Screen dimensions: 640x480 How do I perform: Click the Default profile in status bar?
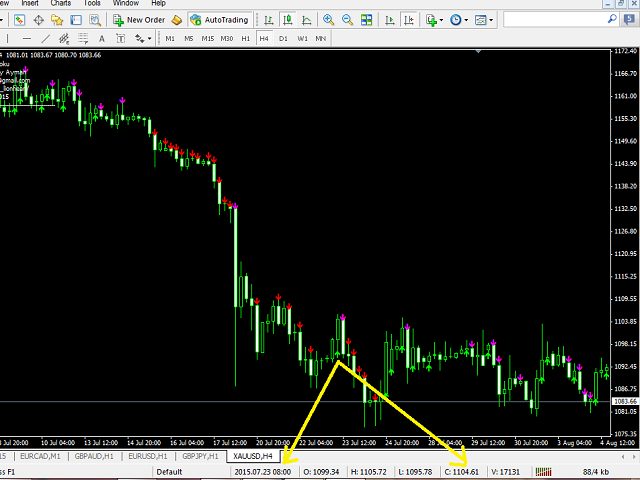[169, 472]
